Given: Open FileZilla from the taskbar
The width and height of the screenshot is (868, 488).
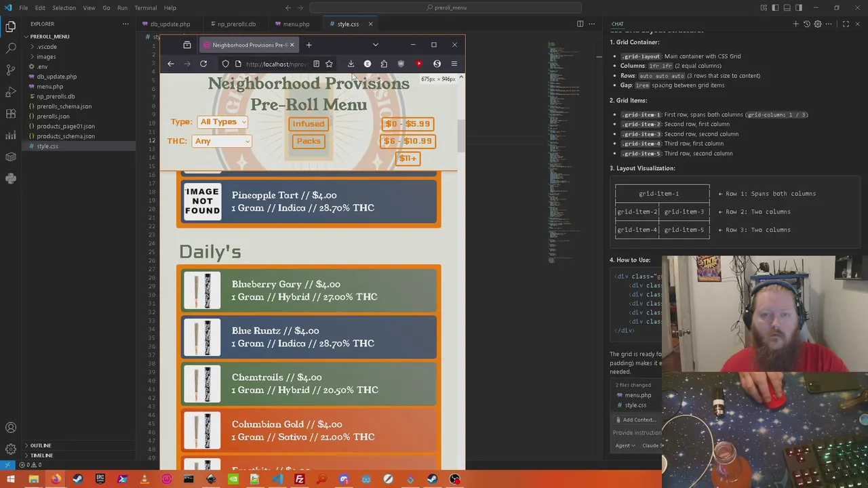Looking at the screenshot, I should [x=299, y=480].
